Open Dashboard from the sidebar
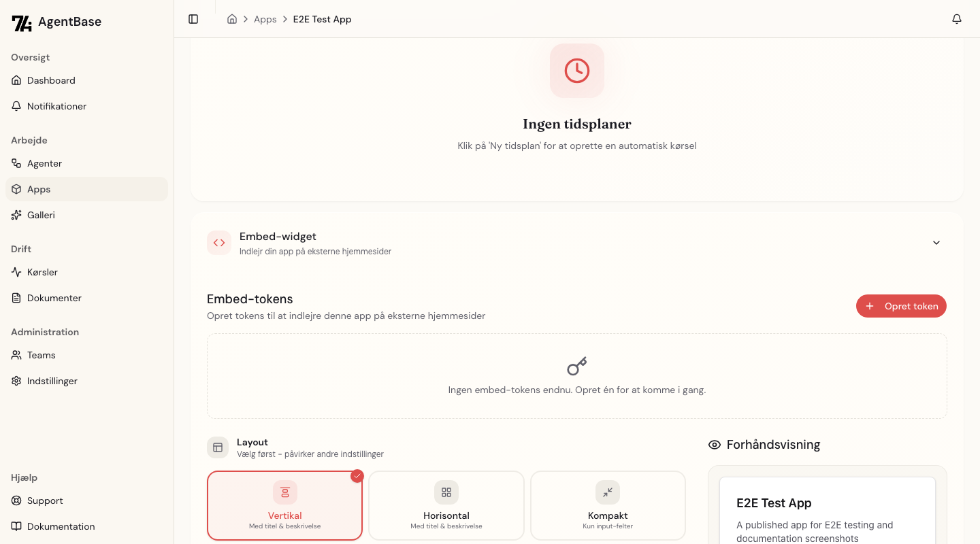The image size is (980, 544). [51, 80]
